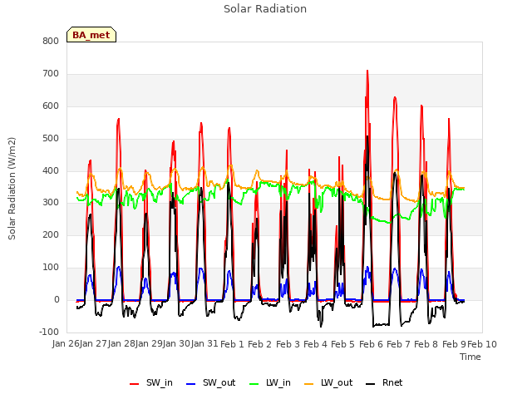Click the 0 y-axis tick label

point(57,299)
